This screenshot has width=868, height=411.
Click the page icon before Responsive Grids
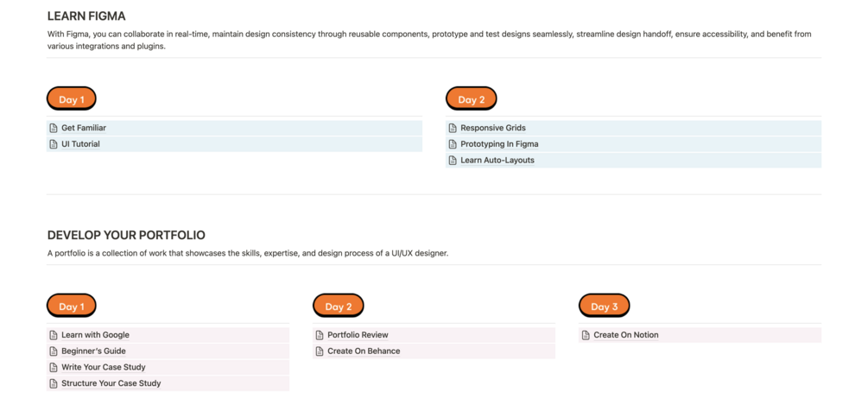(x=453, y=128)
